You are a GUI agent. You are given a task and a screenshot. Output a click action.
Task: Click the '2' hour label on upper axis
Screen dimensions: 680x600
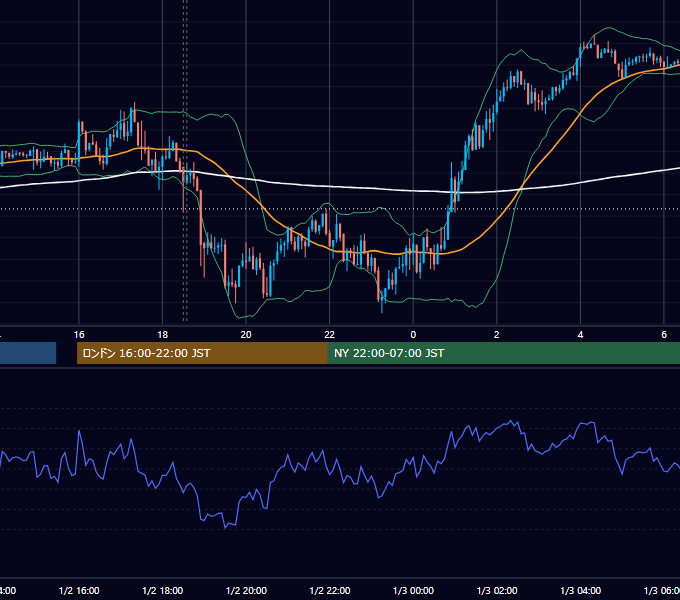pos(497,335)
